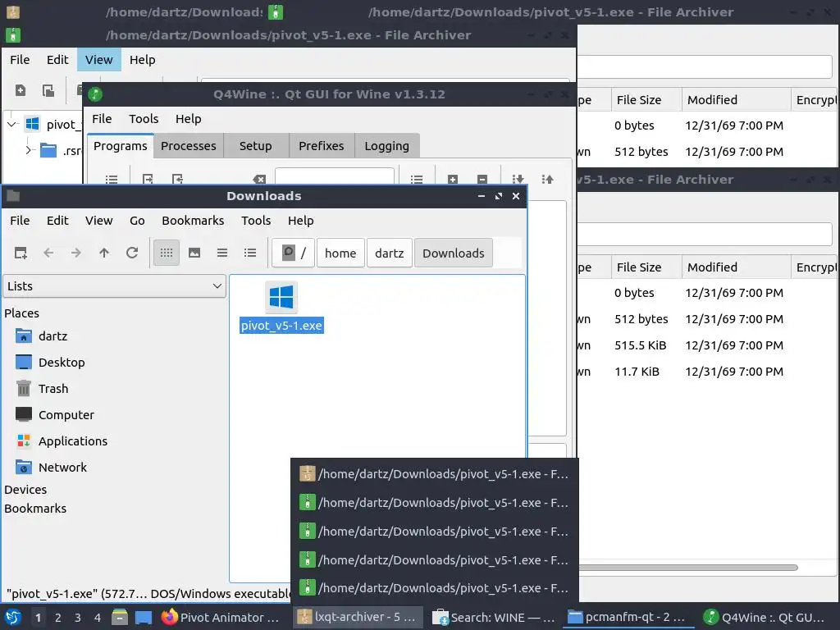Click the file manager launcher icon in the taskbar
This screenshot has height=630, width=840.
coord(120,618)
